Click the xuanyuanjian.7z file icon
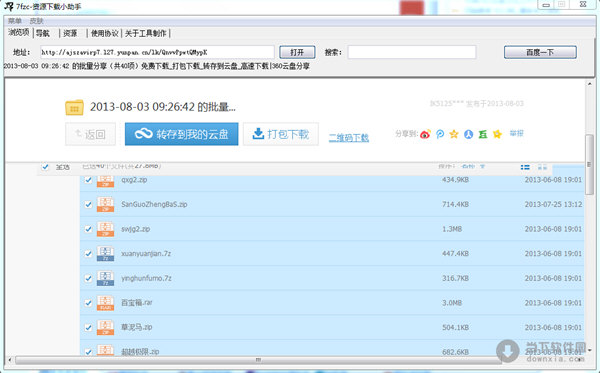600x373 pixels. point(105,254)
